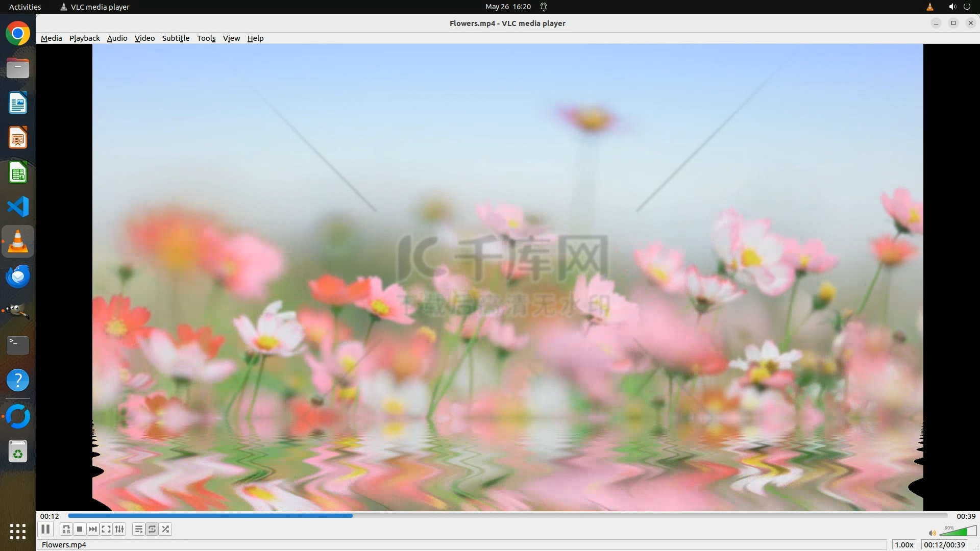Open the Media menu
Viewport: 980px width, 551px height.
51,38
